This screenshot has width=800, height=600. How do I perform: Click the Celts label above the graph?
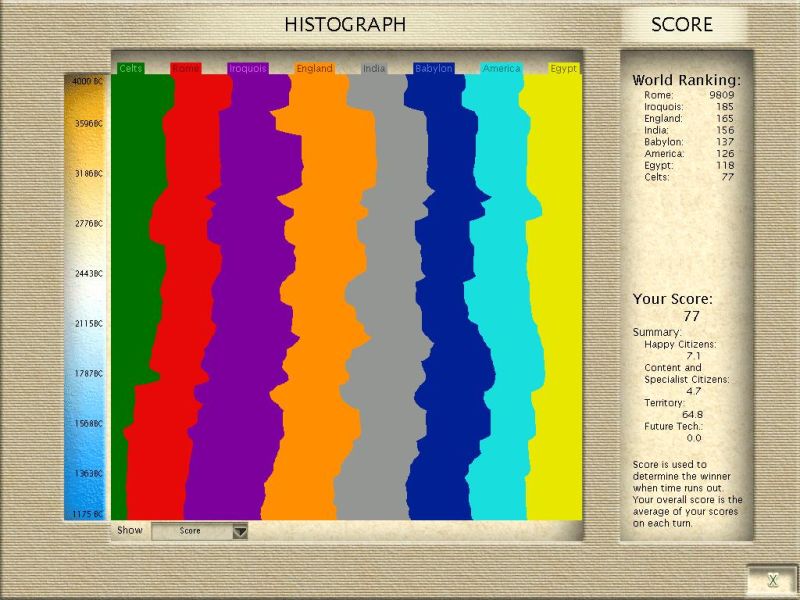[x=131, y=69]
